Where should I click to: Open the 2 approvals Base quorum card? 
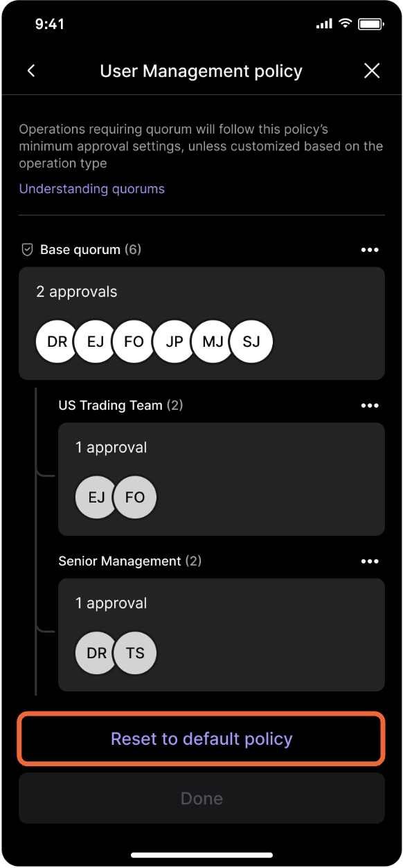201,323
